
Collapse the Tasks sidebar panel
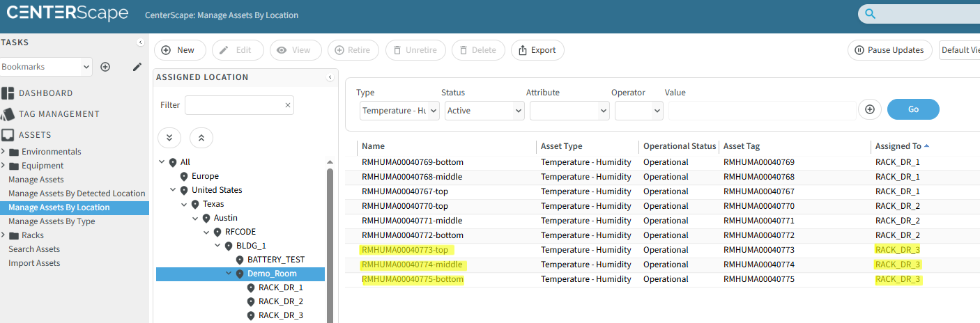point(140,42)
